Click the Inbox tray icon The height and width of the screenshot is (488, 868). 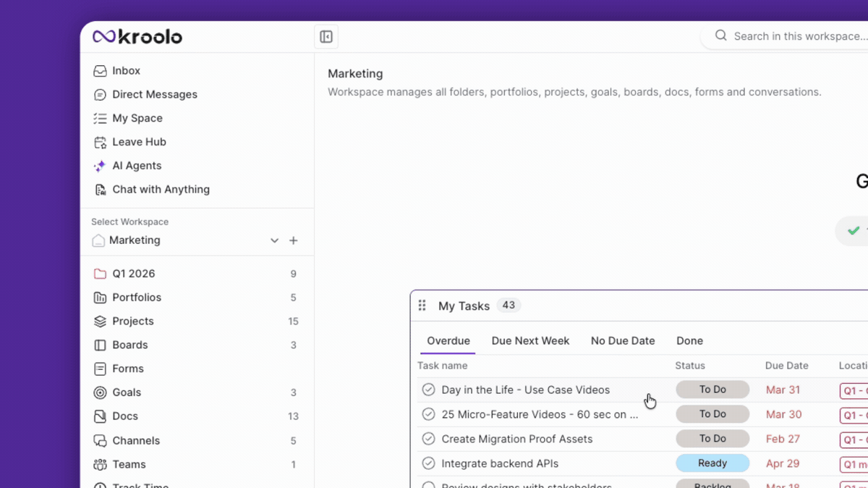[100, 71]
